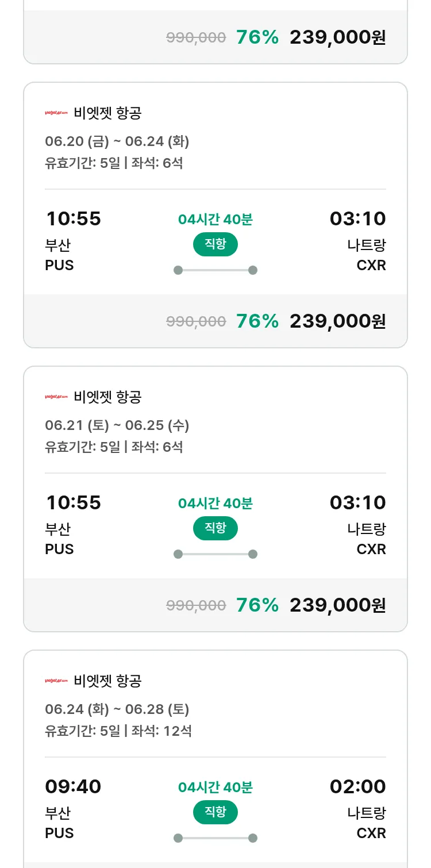
Task: Click 10:55 departure time on 06.20 flight
Action: point(74,219)
